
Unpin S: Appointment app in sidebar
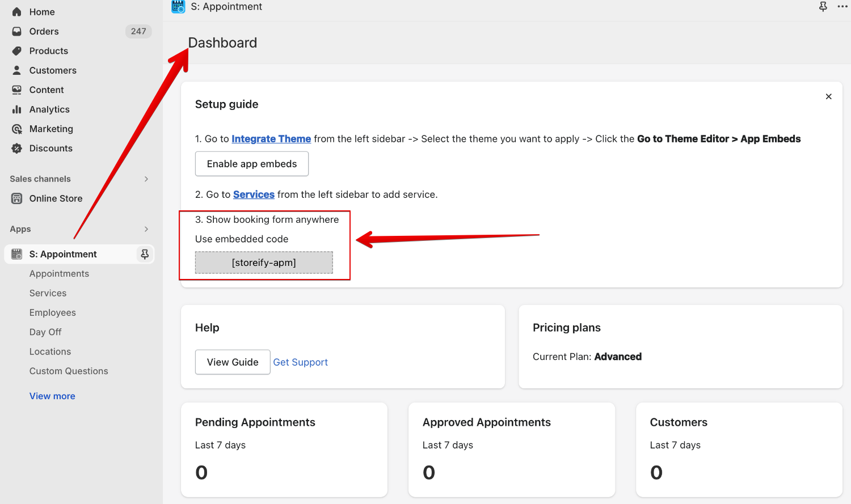pos(145,254)
